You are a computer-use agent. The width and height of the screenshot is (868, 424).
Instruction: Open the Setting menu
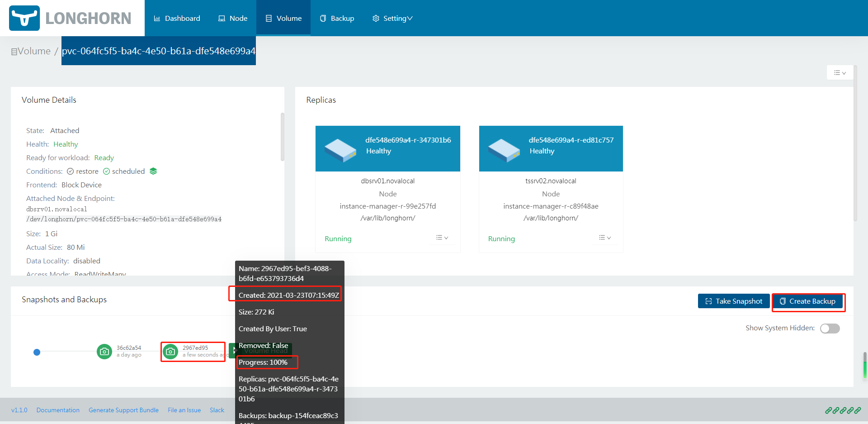[392, 19]
